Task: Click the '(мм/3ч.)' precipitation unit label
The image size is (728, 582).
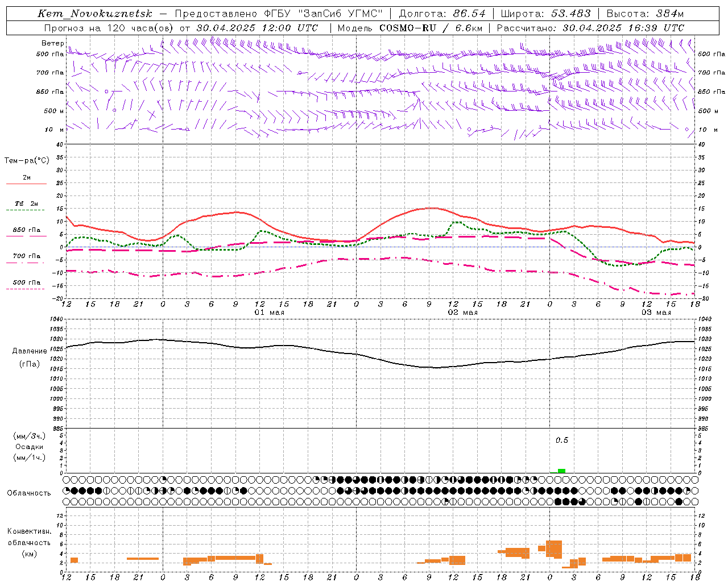Action: pos(30,436)
